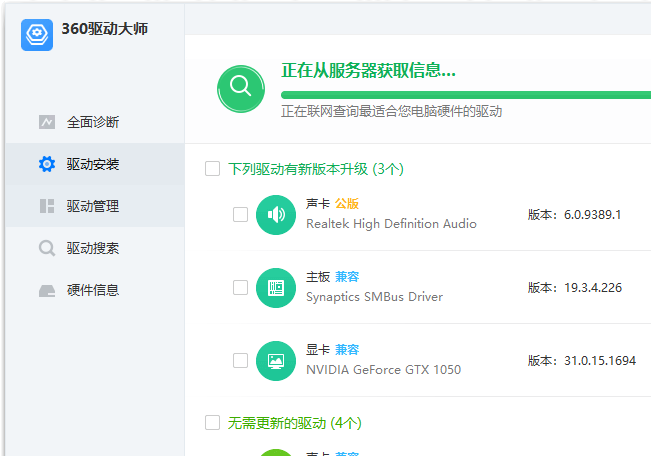Click the green search circle icon
This screenshot has height=456, width=651.
241,88
